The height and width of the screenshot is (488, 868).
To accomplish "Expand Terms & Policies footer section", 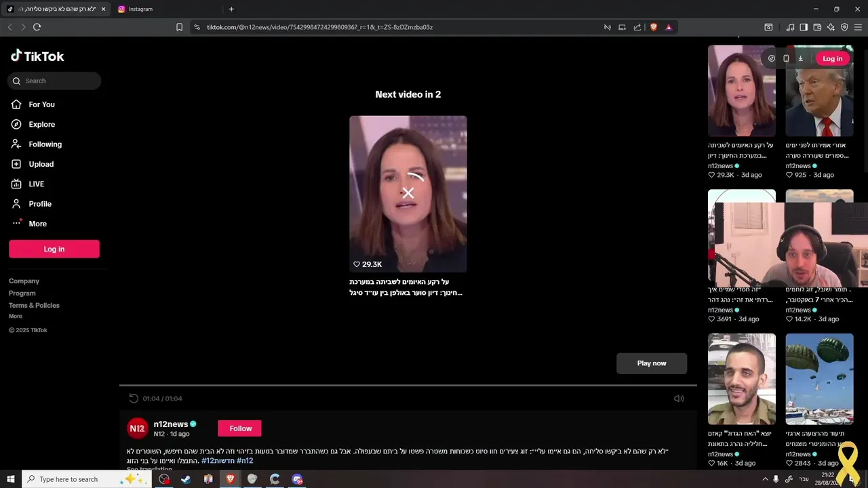I will [34, 306].
